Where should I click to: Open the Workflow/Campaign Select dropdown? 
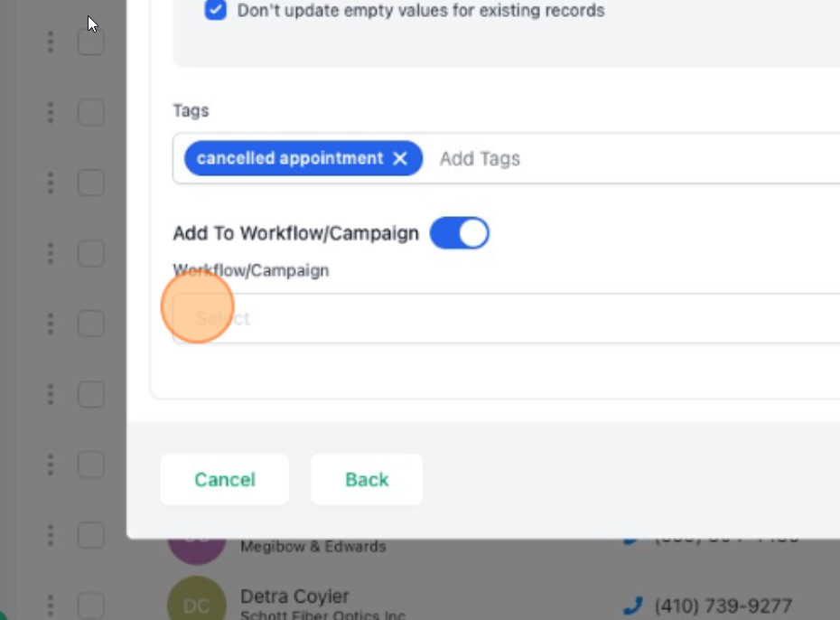coord(506,318)
